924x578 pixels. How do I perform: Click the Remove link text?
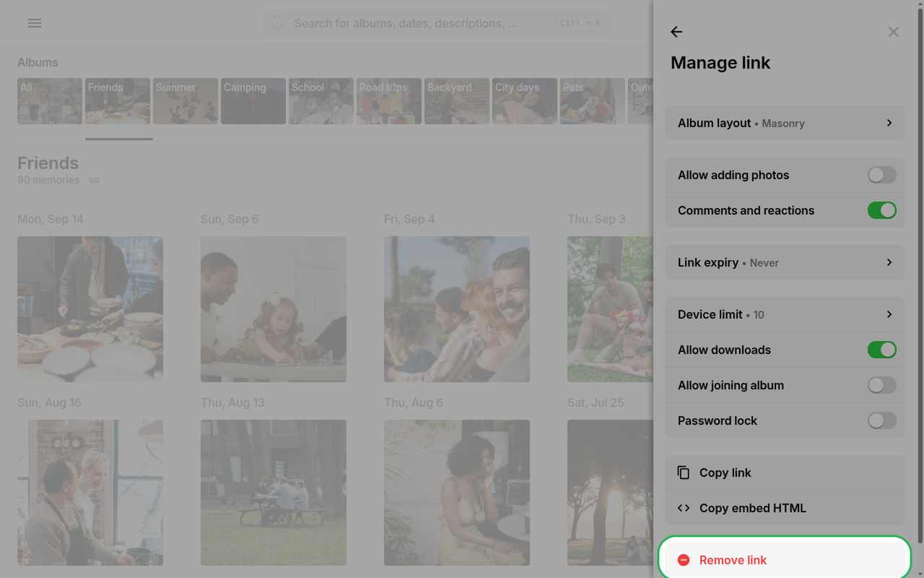coord(733,560)
